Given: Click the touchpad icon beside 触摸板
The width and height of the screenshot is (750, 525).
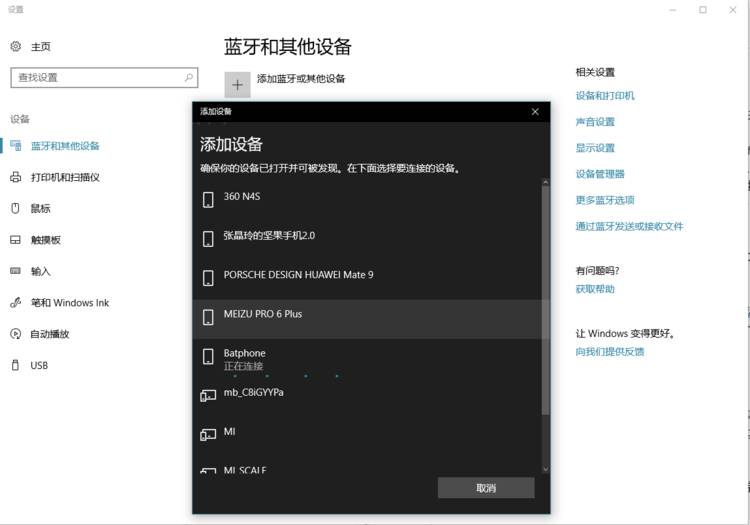Looking at the screenshot, I should (16, 240).
